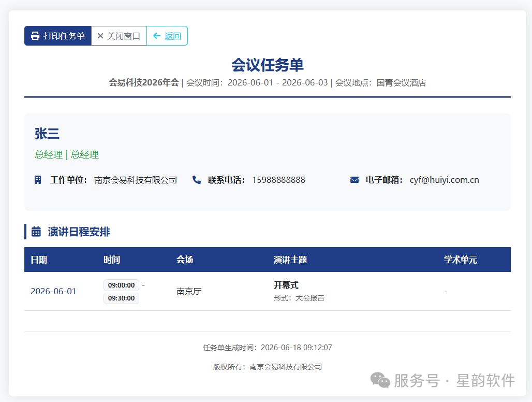Click the X icon beside 关闭窗口
Screen dimensions: 532x402
(x=100, y=36)
